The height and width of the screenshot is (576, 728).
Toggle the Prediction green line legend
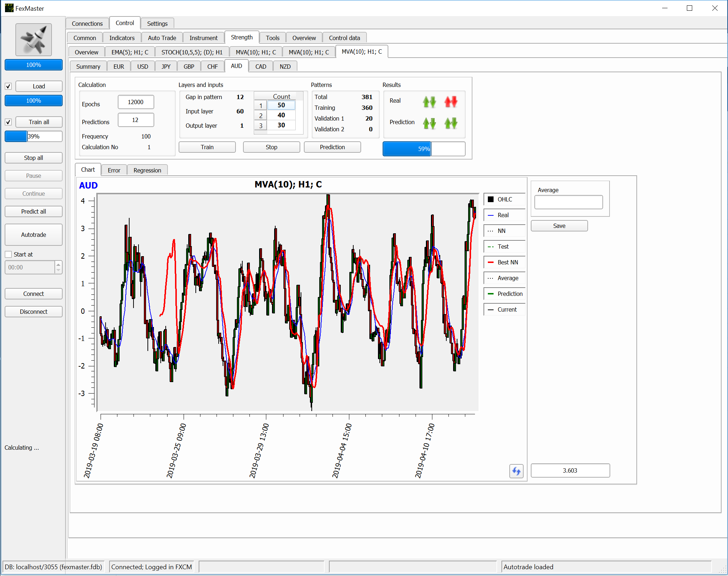tap(504, 294)
